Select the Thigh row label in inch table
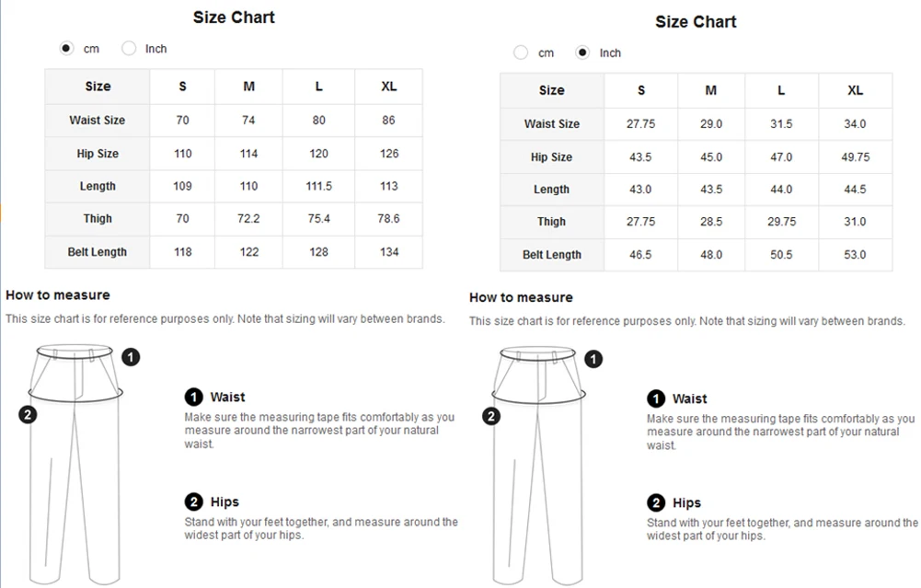The width and height of the screenshot is (921, 588). click(x=552, y=222)
